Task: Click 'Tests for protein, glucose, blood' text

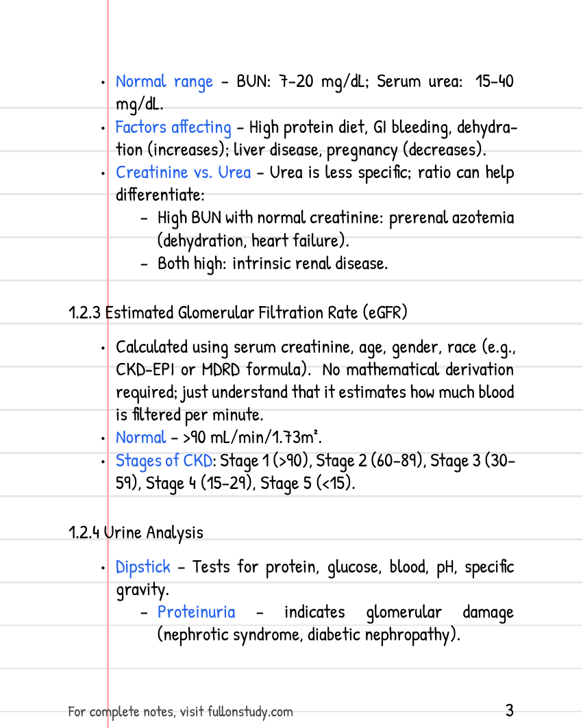Action: 310,567
